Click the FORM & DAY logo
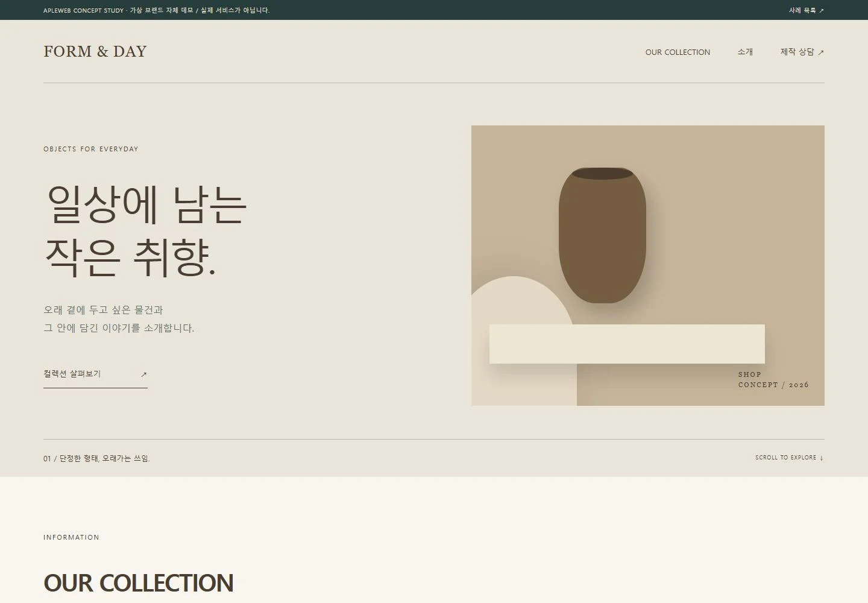 click(x=95, y=51)
